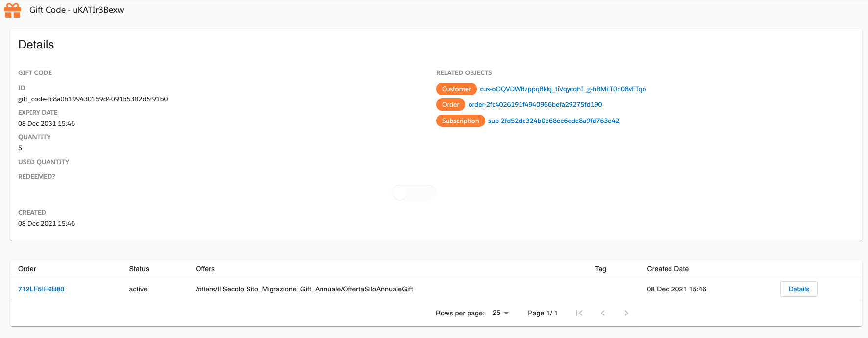This screenshot has width=868, height=338.
Task: Click the gift_code ID value text
Action: [x=93, y=99]
